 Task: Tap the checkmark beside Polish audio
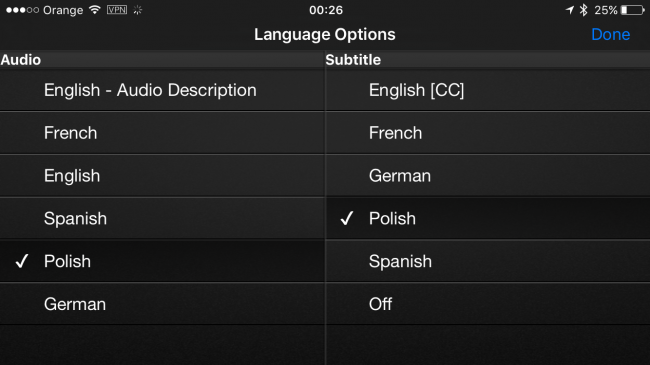coord(22,261)
